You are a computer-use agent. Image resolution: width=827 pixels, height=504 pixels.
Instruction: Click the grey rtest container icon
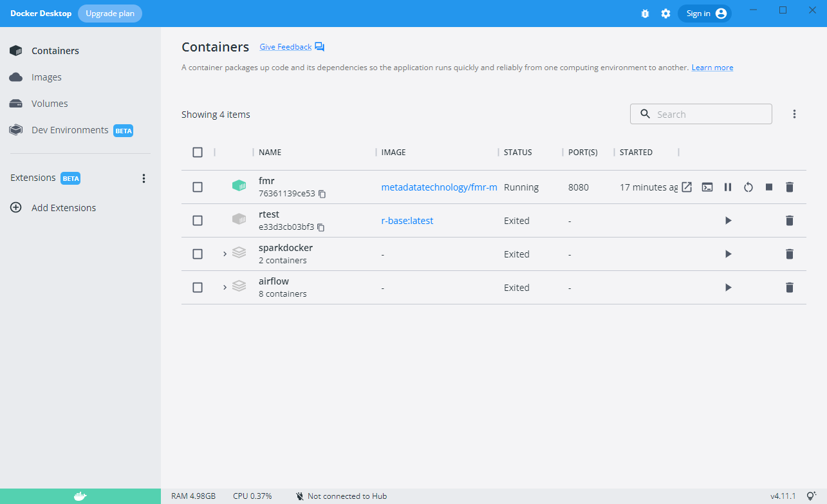[x=239, y=219]
